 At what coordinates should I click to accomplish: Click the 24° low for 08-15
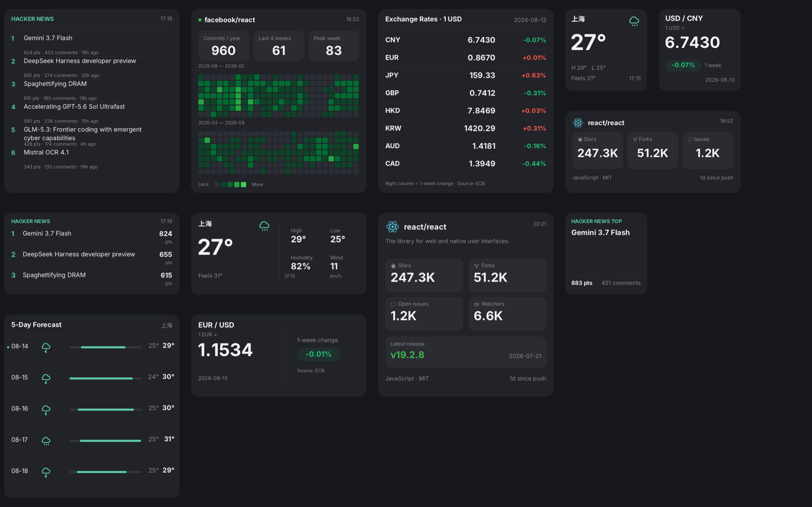point(153,377)
